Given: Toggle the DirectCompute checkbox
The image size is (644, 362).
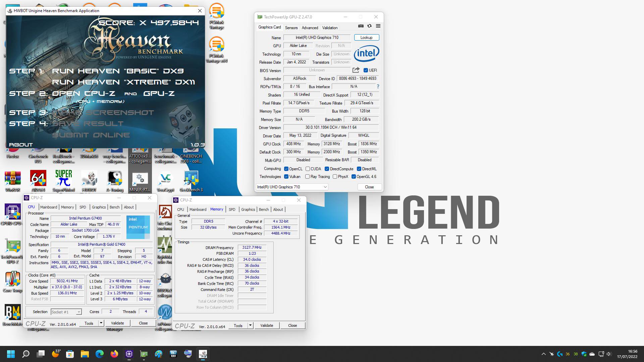Looking at the screenshot, I should (x=327, y=169).
